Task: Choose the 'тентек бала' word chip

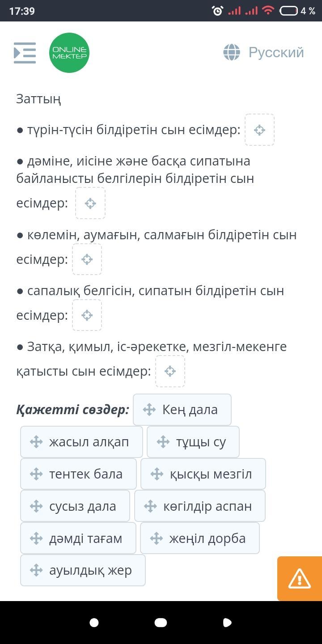Action: [78, 474]
